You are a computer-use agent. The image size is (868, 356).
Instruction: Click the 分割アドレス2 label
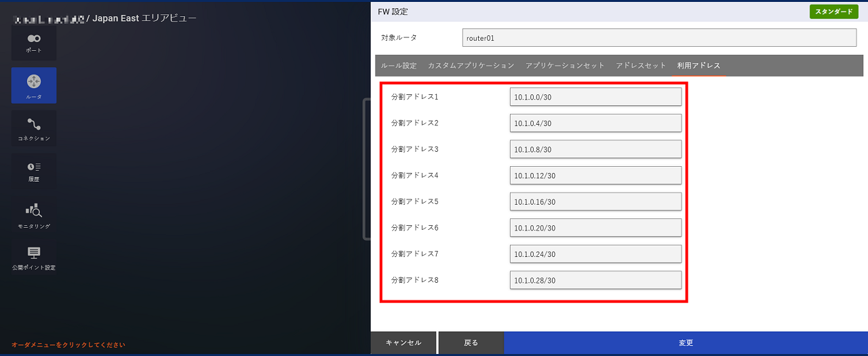(415, 123)
